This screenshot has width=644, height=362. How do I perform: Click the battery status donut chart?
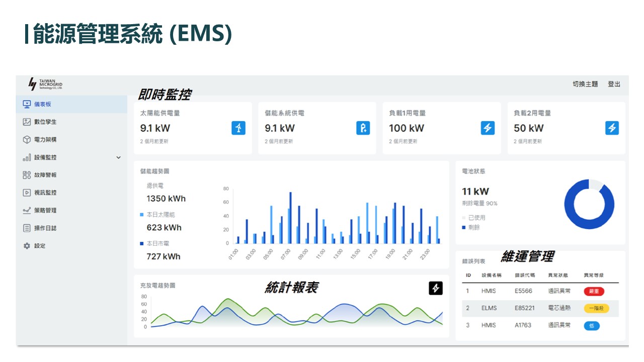click(x=589, y=204)
